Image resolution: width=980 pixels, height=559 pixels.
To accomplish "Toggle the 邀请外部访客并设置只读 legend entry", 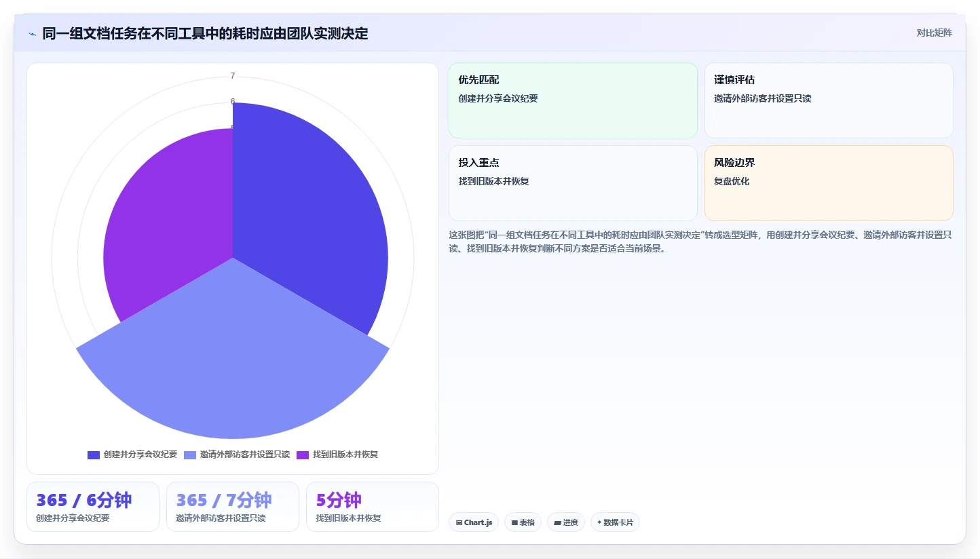I will [x=237, y=455].
